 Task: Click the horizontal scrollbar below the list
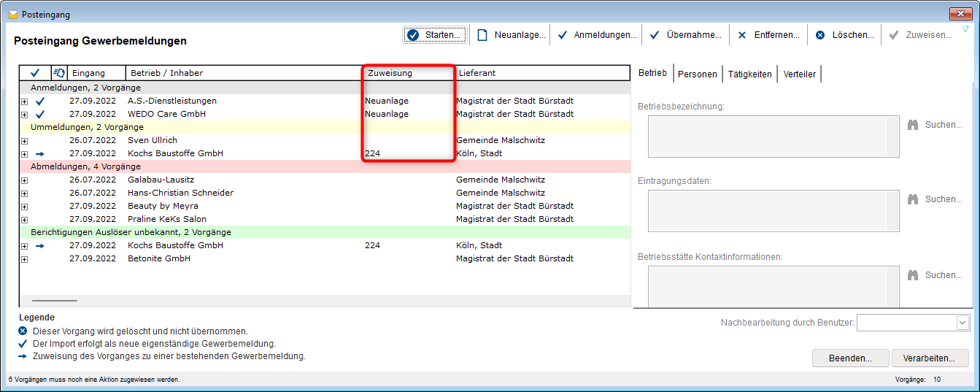click(x=55, y=300)
